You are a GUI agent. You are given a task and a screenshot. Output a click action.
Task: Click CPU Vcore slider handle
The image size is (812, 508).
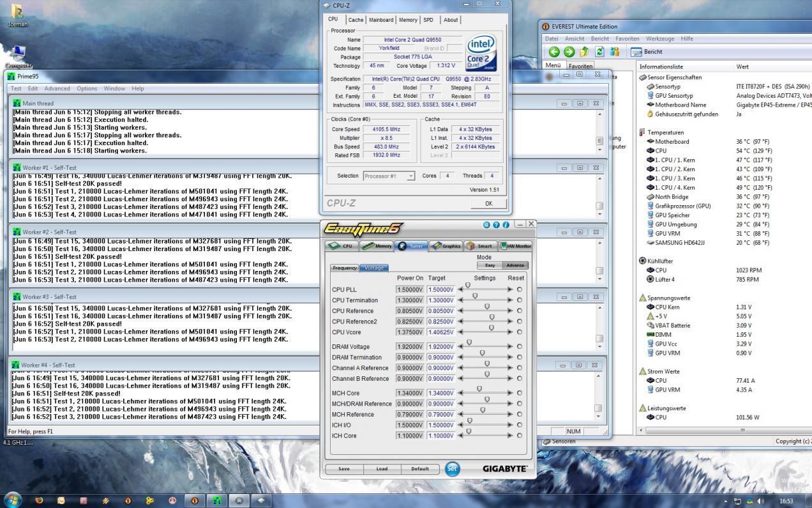[x=491, y=328]
